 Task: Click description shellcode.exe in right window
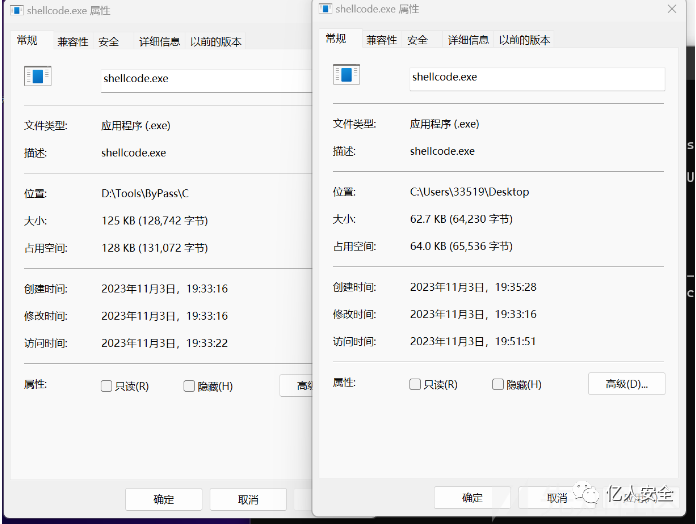pos(442,151)
